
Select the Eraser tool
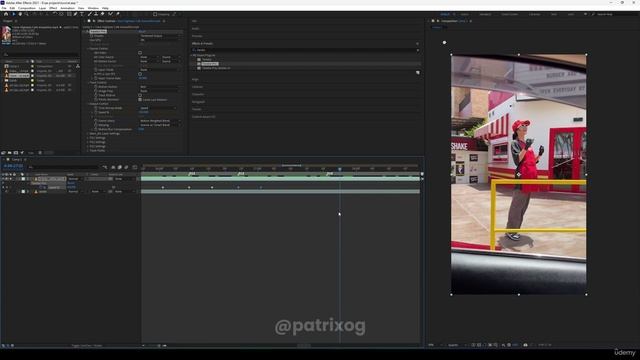tap(102, 14)
